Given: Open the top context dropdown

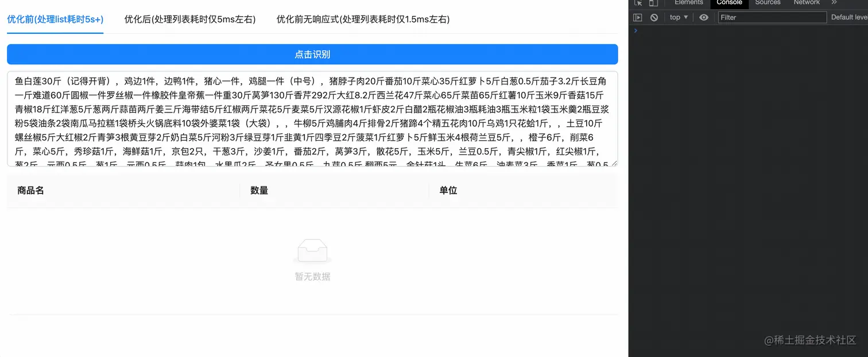Looking at the screenshot, I should [x=679, y=17].
